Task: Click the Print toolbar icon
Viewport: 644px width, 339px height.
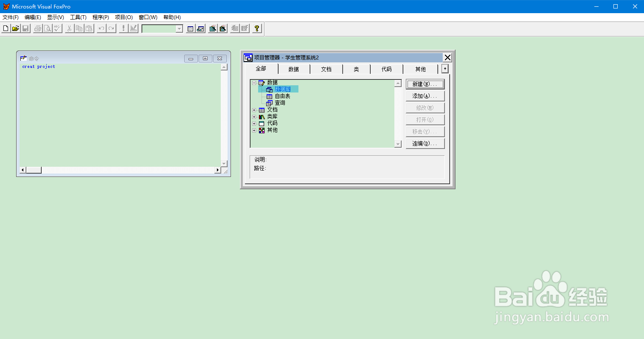Action: coord(38,28)
